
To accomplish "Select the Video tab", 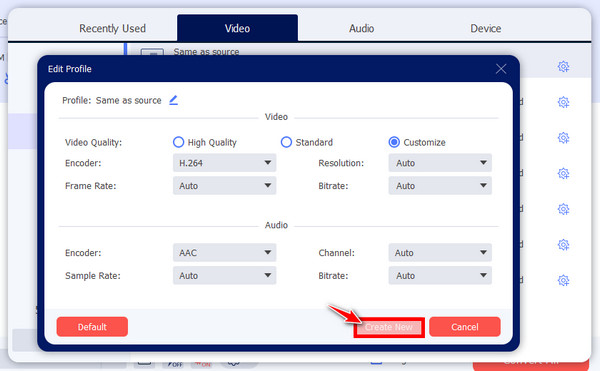I will click(x=237, y=28).
